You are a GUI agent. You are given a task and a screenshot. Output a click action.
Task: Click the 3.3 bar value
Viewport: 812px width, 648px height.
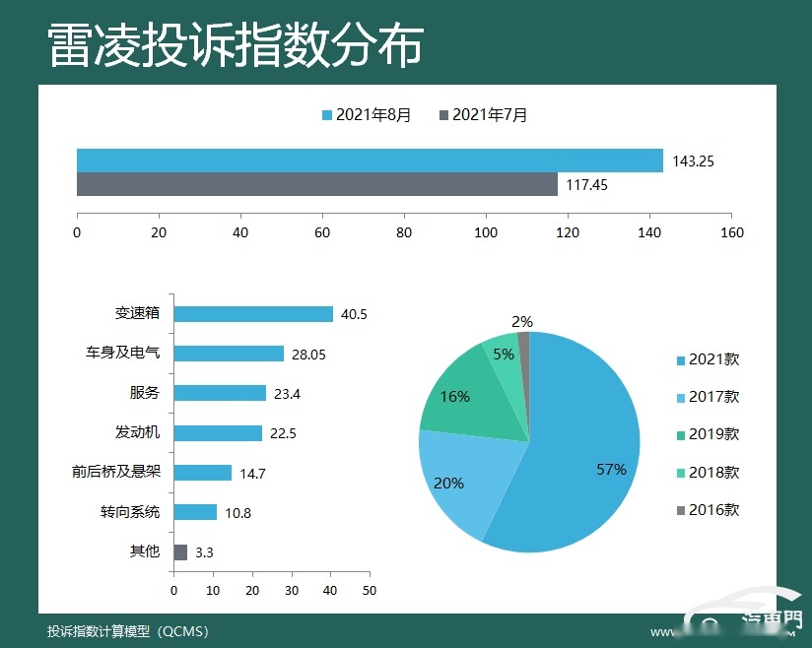[204, 552]
